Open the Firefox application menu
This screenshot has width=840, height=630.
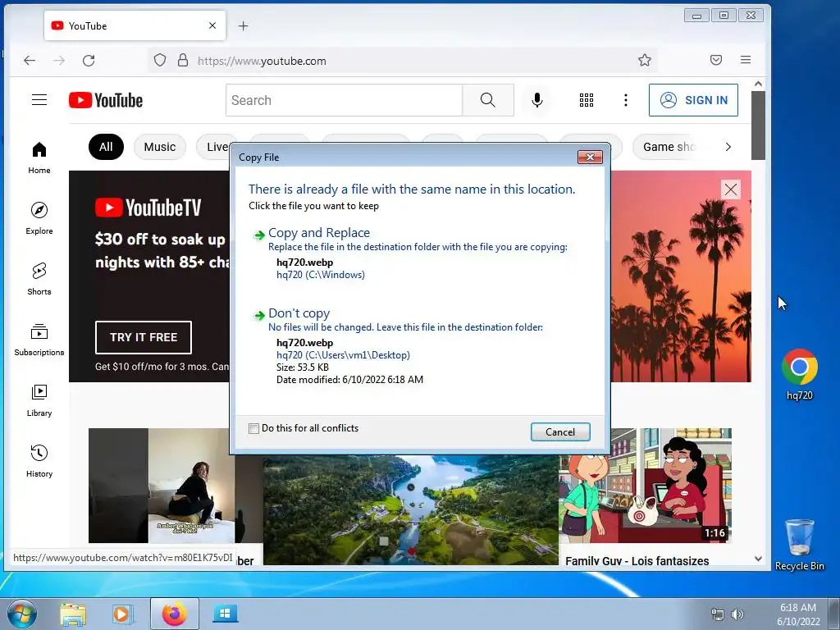coord(745,60)
